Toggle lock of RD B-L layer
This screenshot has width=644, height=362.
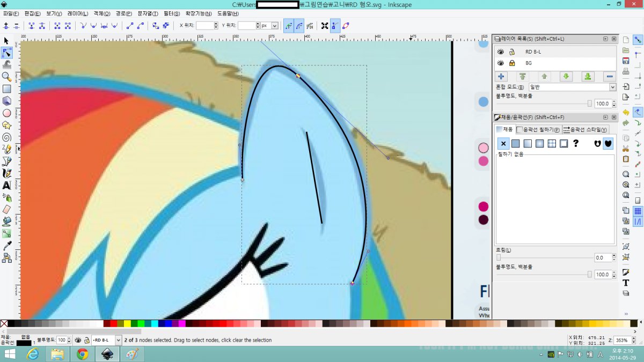pyautogui.click(x=512, y=51)
